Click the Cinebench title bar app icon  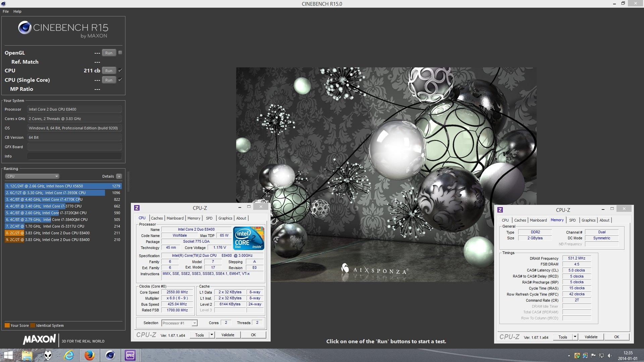point(4,4)
